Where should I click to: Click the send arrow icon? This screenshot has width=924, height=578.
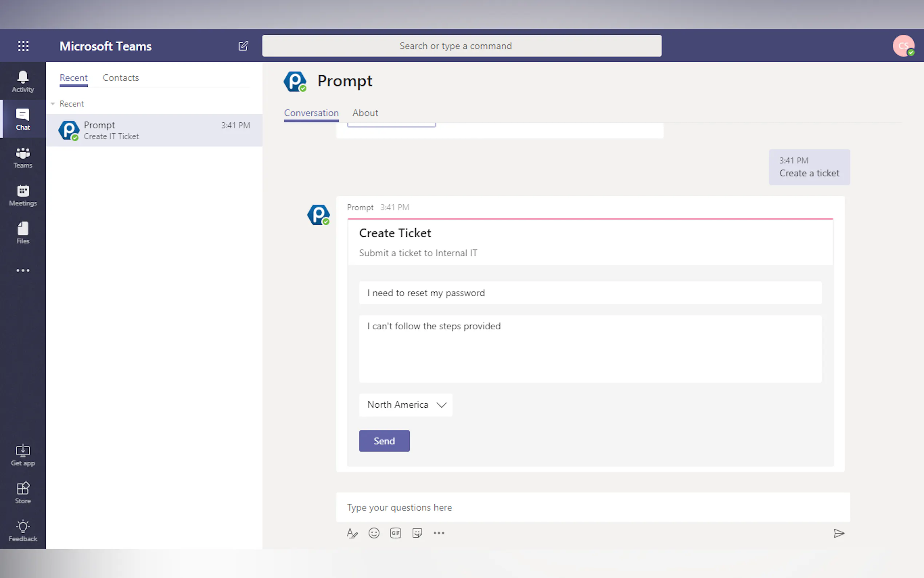[x=839, y=533]
